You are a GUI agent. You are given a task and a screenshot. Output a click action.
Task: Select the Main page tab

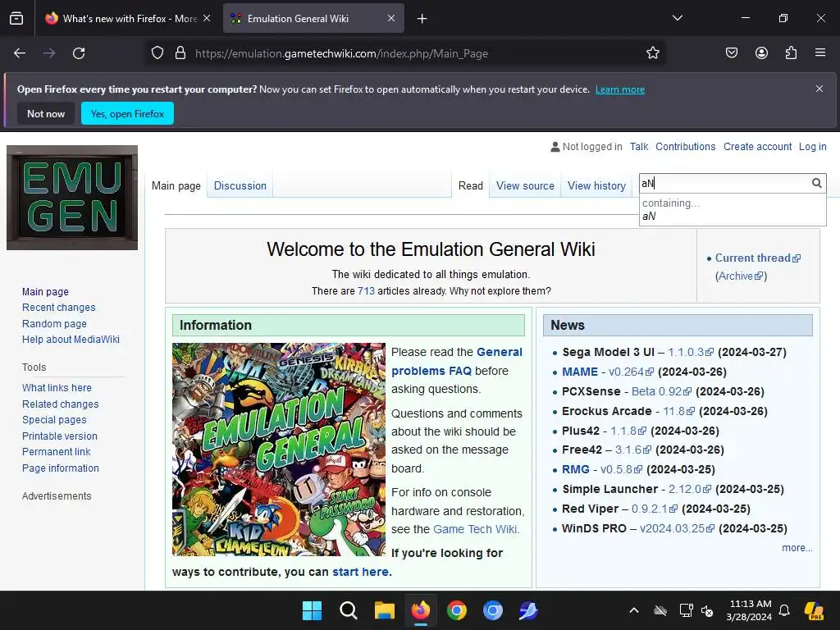pos(176,186)
